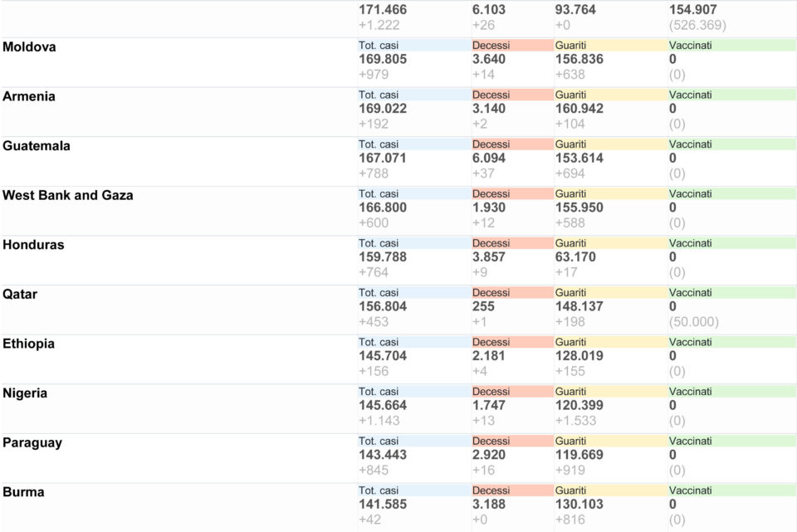Open the Paraguay country entry
Viewport: 797px width, 532px height.
[x=32, y=442]
